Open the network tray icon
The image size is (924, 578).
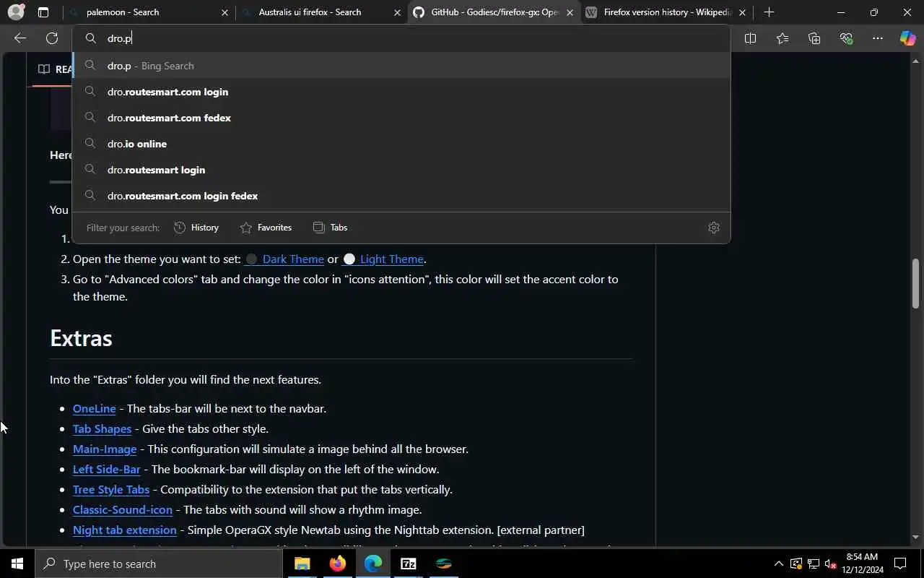point(814,564)
